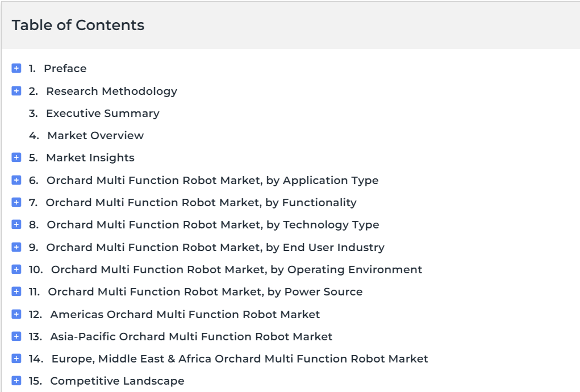Open plus icon for End User Industry
The height and width of the screenshot is (392, 580).
click(16, 247)
